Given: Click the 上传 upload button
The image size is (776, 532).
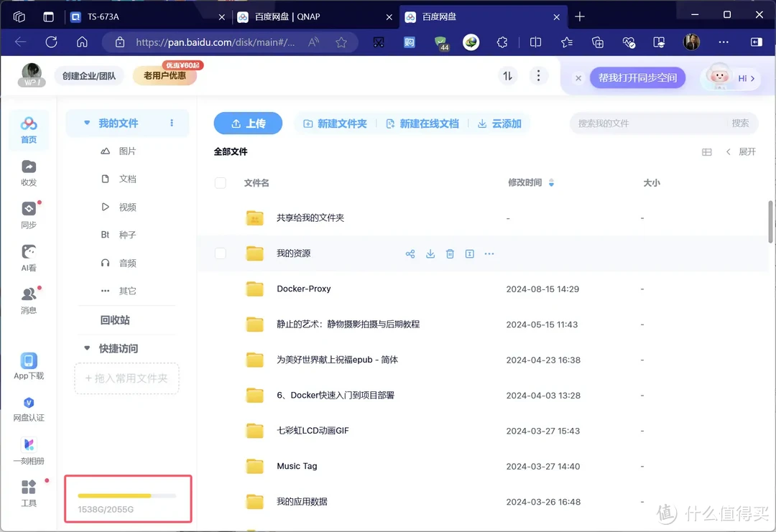Looking at the screenshot, I should pos(248,123).
